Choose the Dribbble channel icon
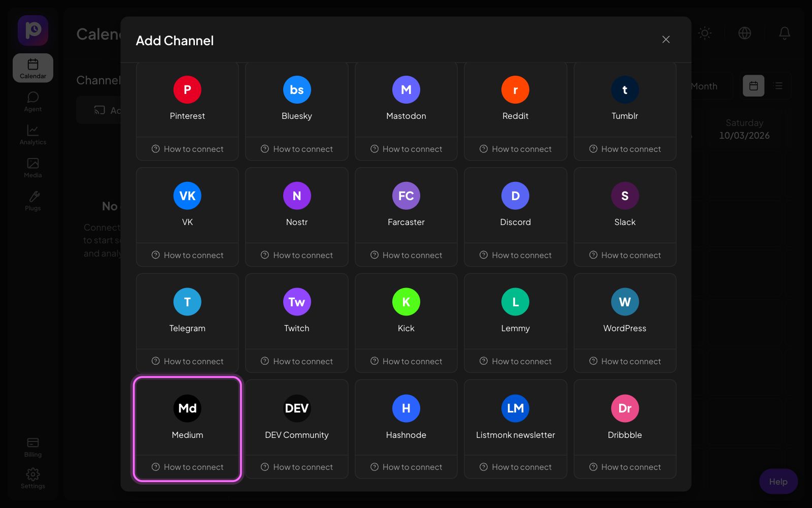Screen dimensions: 812x508 tap(625, 408)
